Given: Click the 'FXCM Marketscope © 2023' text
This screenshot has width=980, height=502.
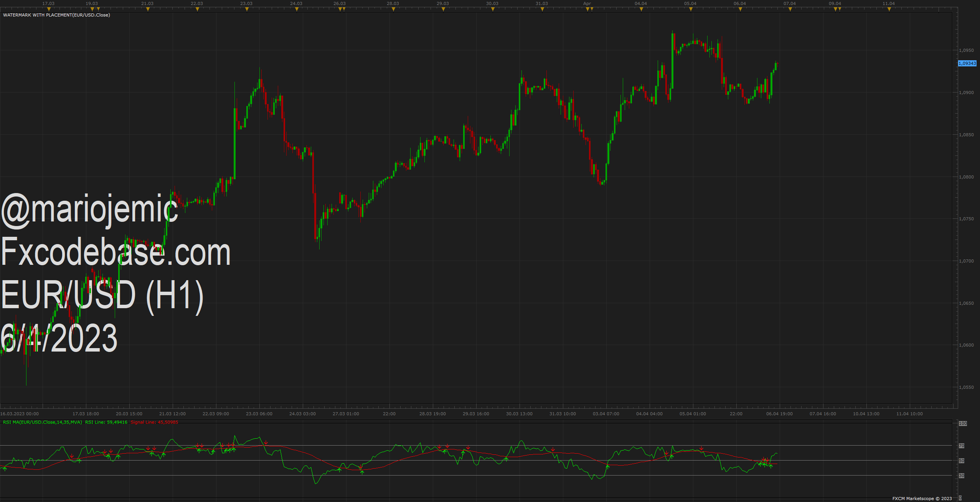Looking at the screenshot, I should click(x=922, y=499).
